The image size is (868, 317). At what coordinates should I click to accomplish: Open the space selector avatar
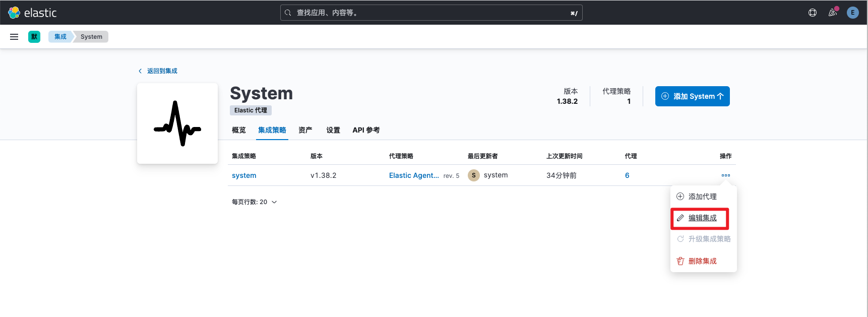click(x=34, y=37)
